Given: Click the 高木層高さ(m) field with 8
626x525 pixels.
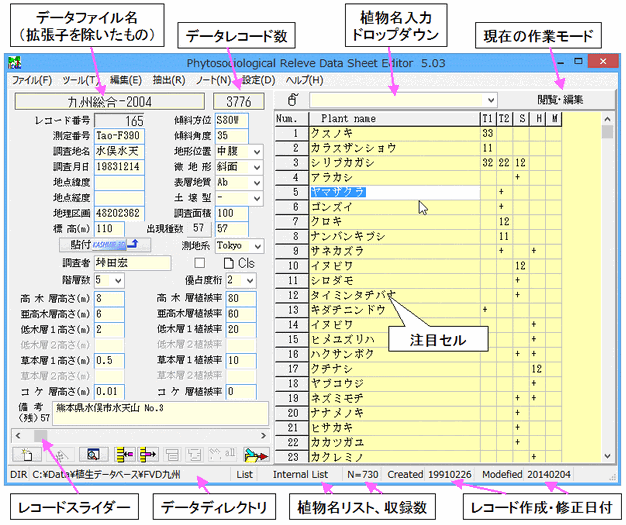Looking at the screenshot, I should (x=109, y=299).
